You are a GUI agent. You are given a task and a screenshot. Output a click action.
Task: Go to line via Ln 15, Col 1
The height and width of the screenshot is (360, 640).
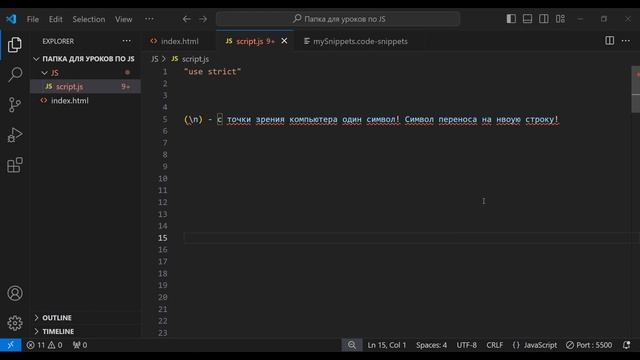tap(387, 345)
